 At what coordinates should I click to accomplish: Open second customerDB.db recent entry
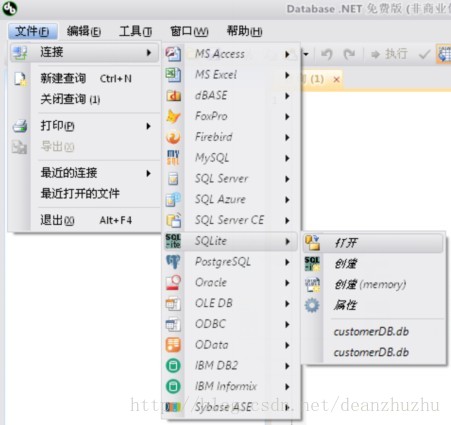373,352
